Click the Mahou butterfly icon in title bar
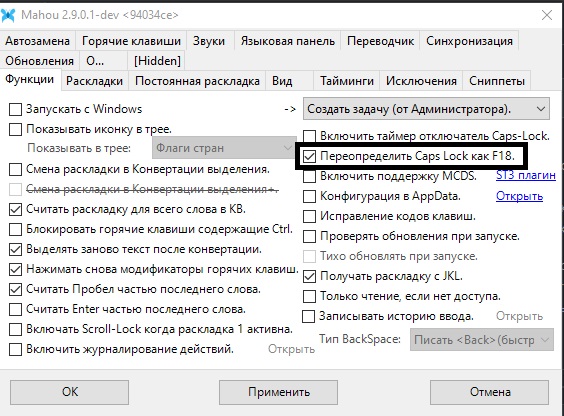Screen dimensions: 564x416 click(8, 15)
